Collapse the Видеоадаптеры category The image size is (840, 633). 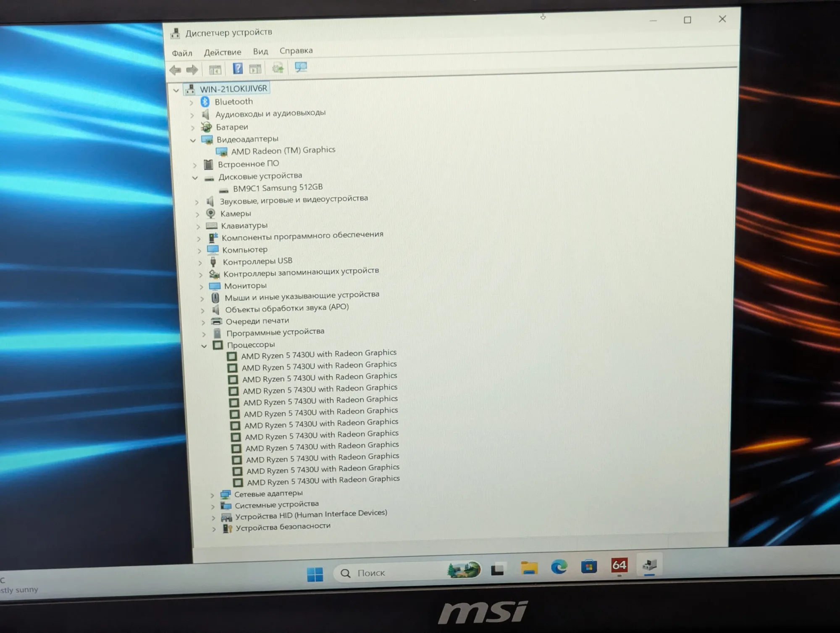pyautogui.click(x=193, y=140)
